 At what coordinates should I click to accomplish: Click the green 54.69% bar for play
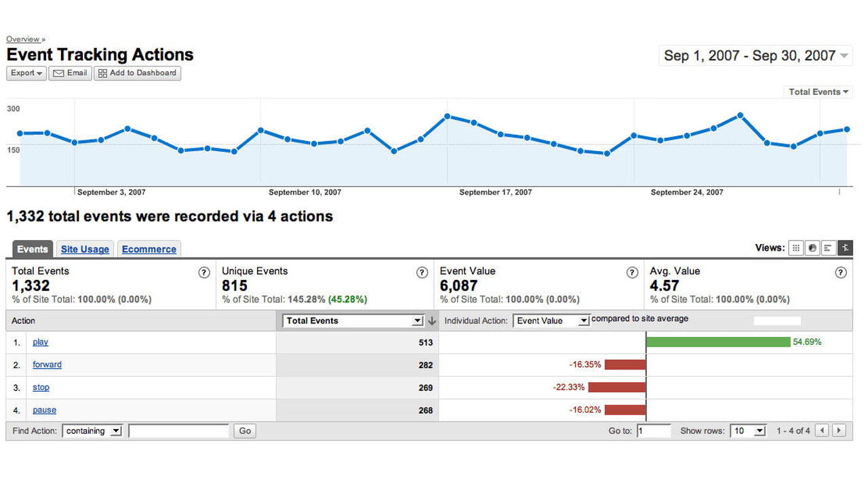click(x=718, y=342)
